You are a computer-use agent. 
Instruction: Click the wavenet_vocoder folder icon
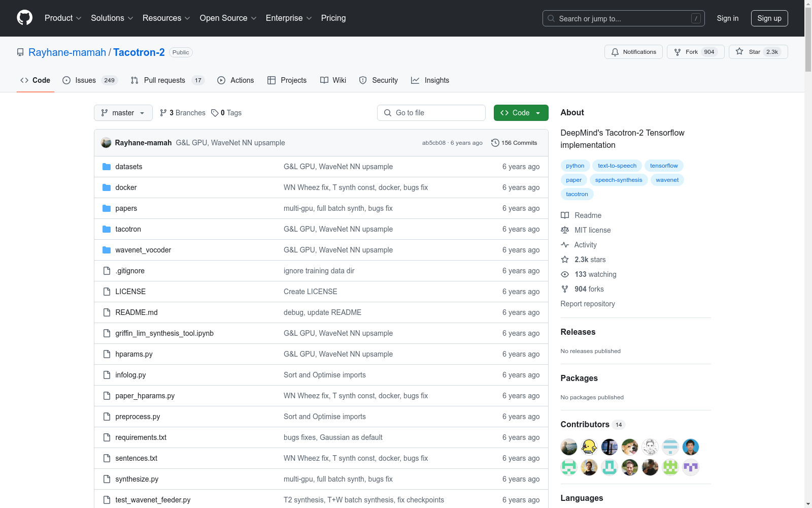107,250
